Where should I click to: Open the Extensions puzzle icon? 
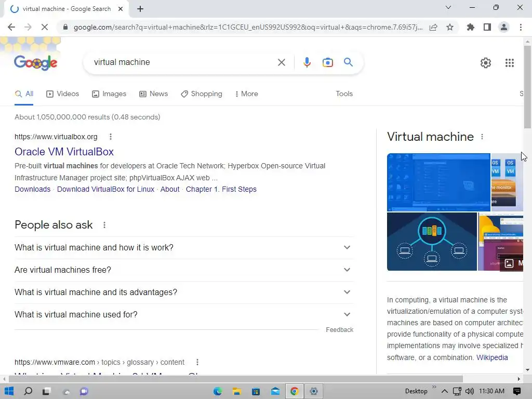tap(471, 27)
